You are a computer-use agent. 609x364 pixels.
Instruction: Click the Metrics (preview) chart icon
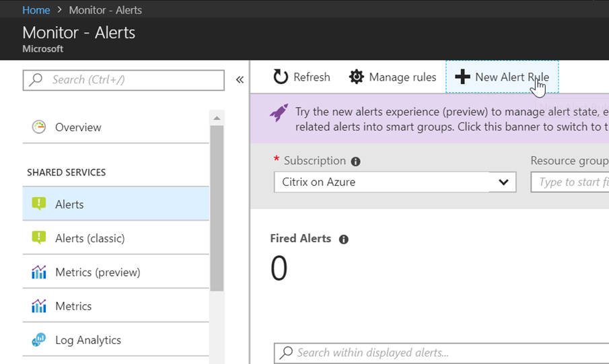39,272
